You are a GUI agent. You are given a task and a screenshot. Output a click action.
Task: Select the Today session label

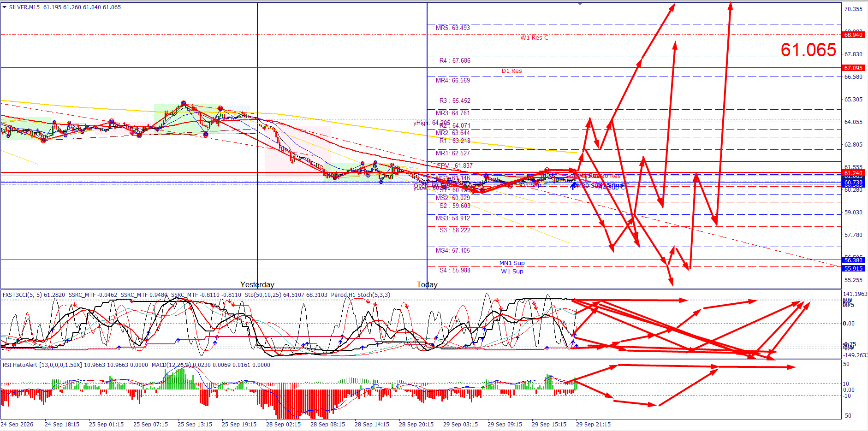pos(427,284)
